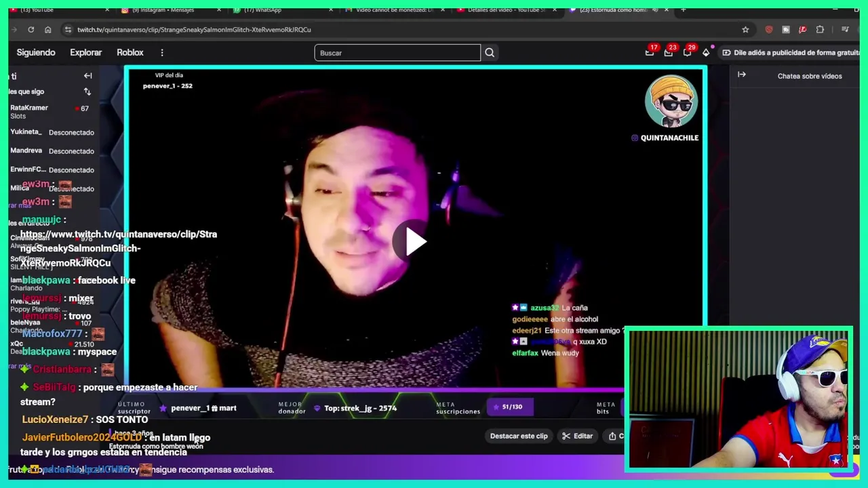Click the Editar scissors button

tap(577, 436)
